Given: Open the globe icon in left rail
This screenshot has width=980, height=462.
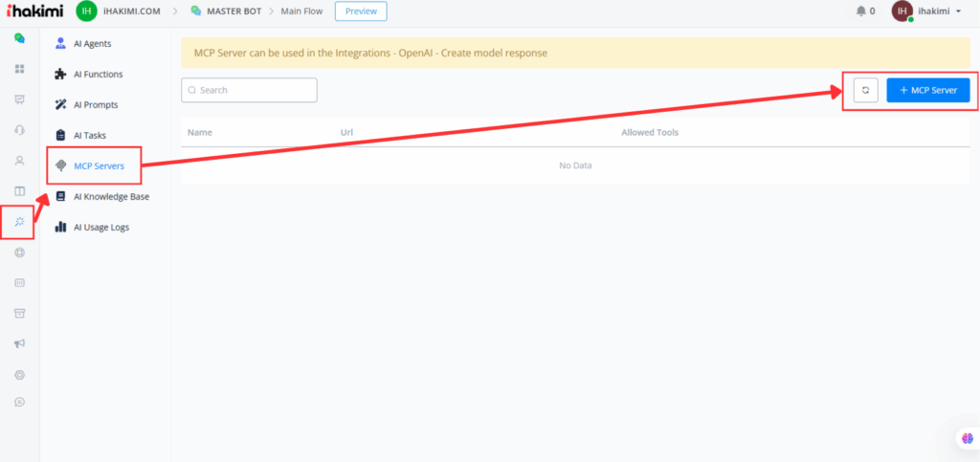Looking at the screenshot, I should (19, 253).
